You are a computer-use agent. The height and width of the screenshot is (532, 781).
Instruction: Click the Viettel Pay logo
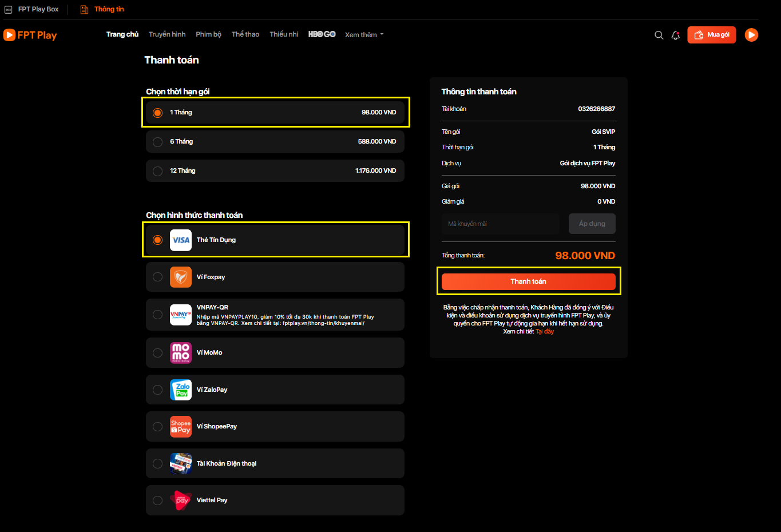(181, 501)
